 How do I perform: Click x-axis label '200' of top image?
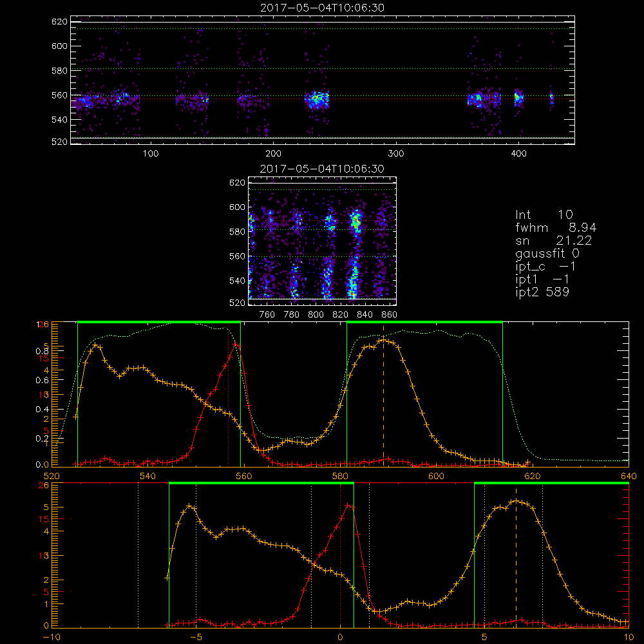[x=273, y=154]
